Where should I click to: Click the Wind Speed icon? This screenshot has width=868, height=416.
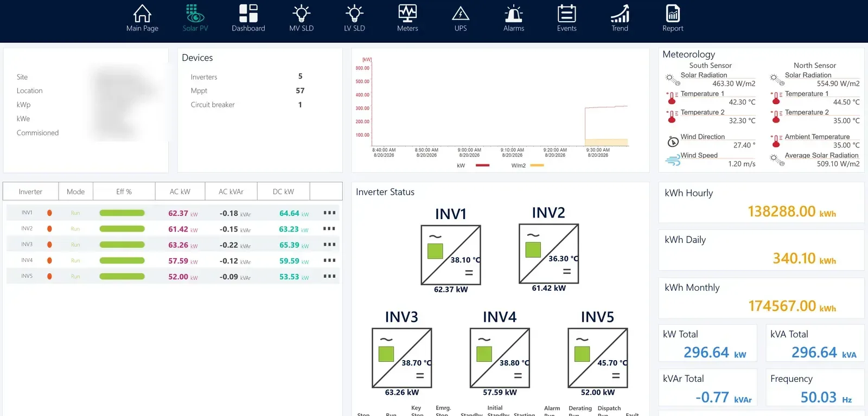click(673, 161)
